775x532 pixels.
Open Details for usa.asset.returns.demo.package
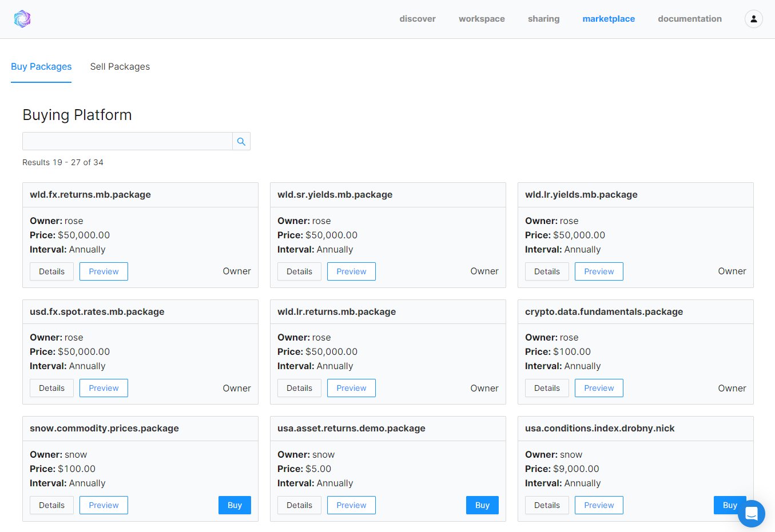click(x=299, y=505)
